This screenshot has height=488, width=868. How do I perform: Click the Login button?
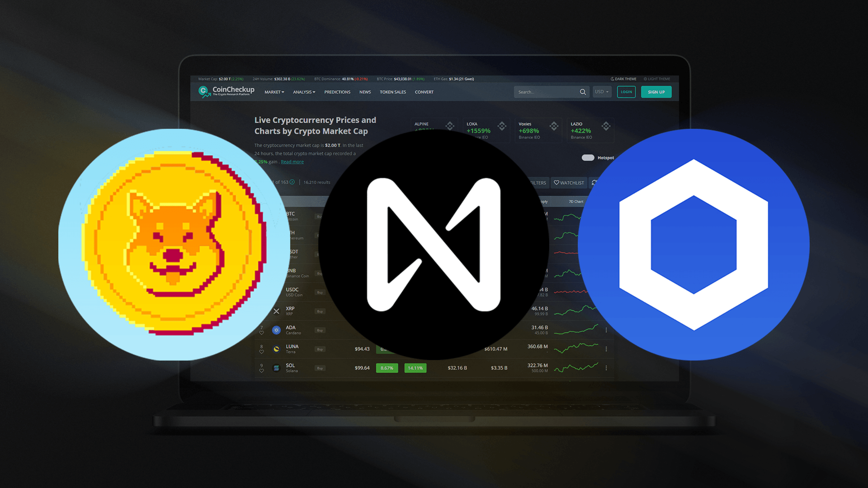(626, 92)
